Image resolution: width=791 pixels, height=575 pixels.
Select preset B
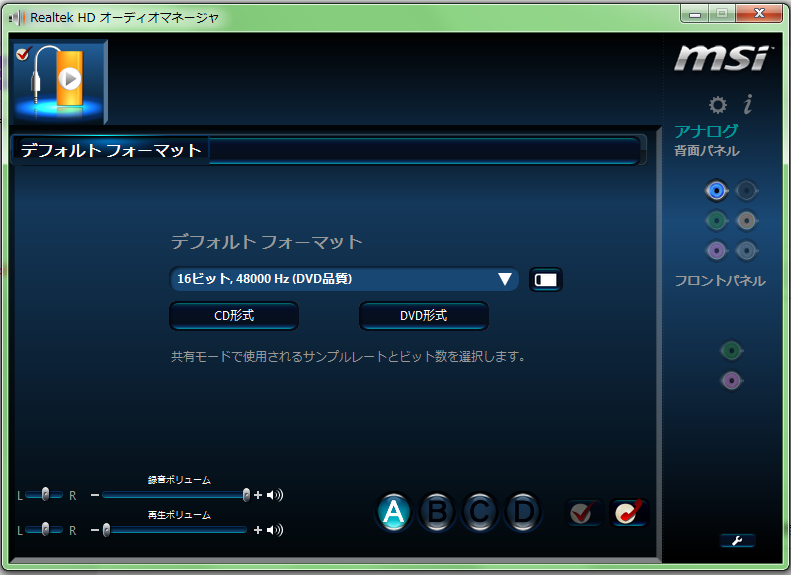pos(437,513)
